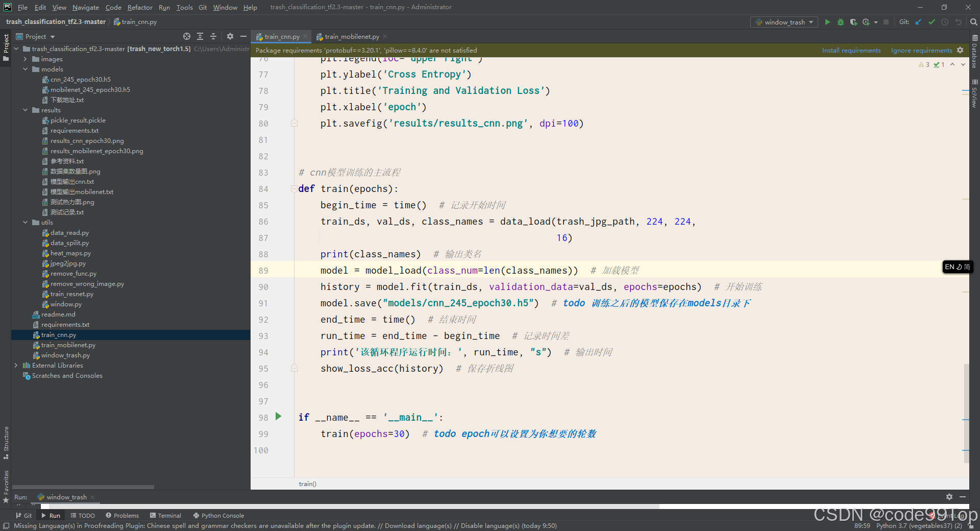Open the File menu

coord(22,7)
